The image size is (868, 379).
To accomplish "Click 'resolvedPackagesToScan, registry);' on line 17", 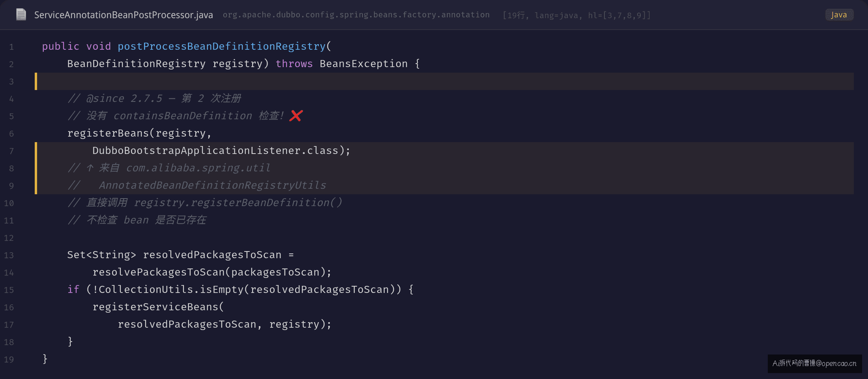I will click(225, 324).
